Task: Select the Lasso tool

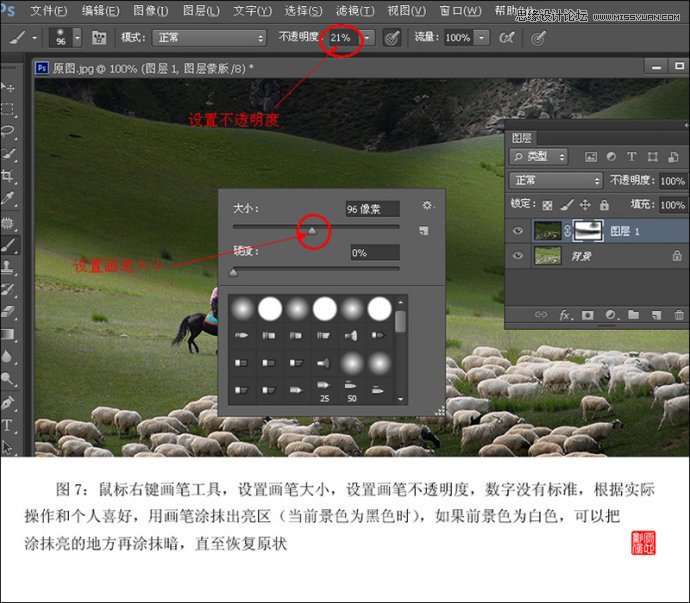Action: (x=8, y=131)
